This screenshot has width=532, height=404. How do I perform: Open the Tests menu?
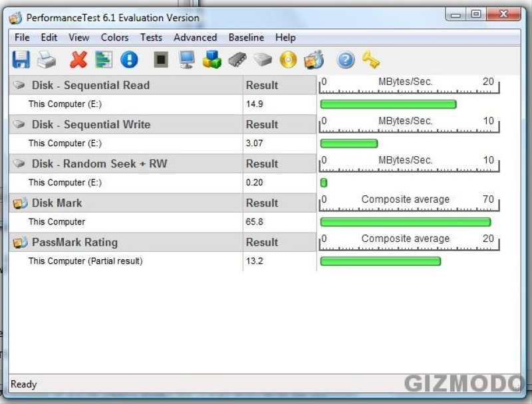(x=151, y=37)
